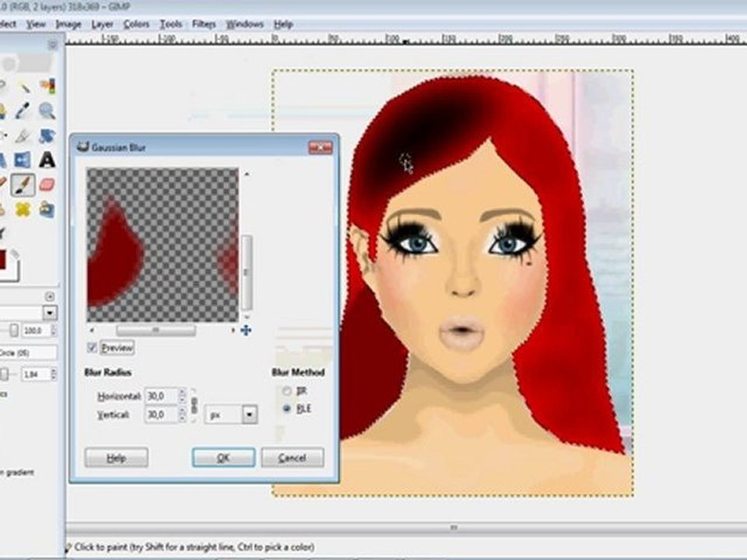The width and height of the screenshot is (747, 560).
Task: Close the Gaussian Blur dialog
Action: coord(321,148)
